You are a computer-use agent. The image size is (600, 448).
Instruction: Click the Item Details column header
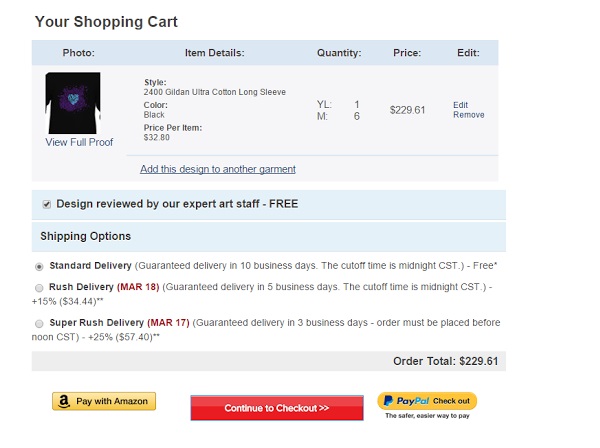pyautogui.click(x=214, y=53)
